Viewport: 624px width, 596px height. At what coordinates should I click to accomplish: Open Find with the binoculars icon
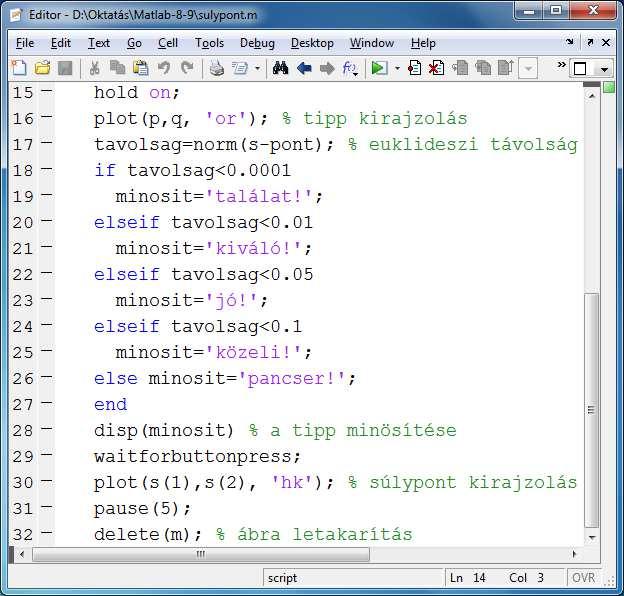pyautogui.click(x=281, y=68)
